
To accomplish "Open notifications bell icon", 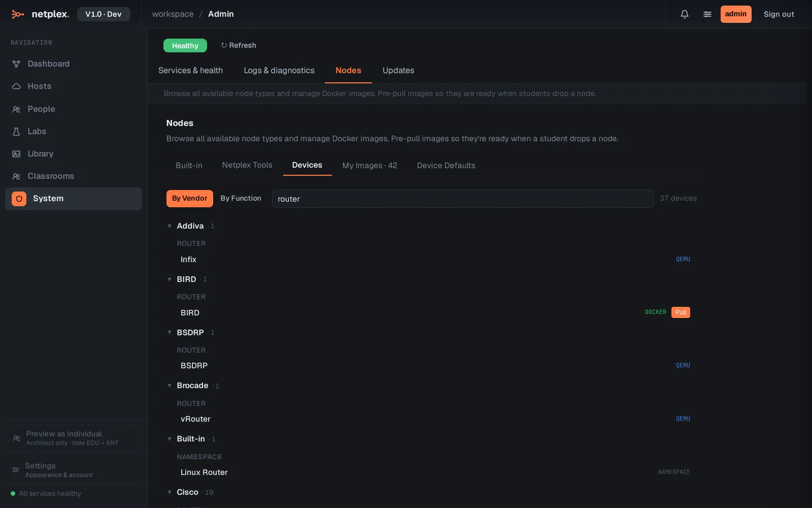I will 685,14.
